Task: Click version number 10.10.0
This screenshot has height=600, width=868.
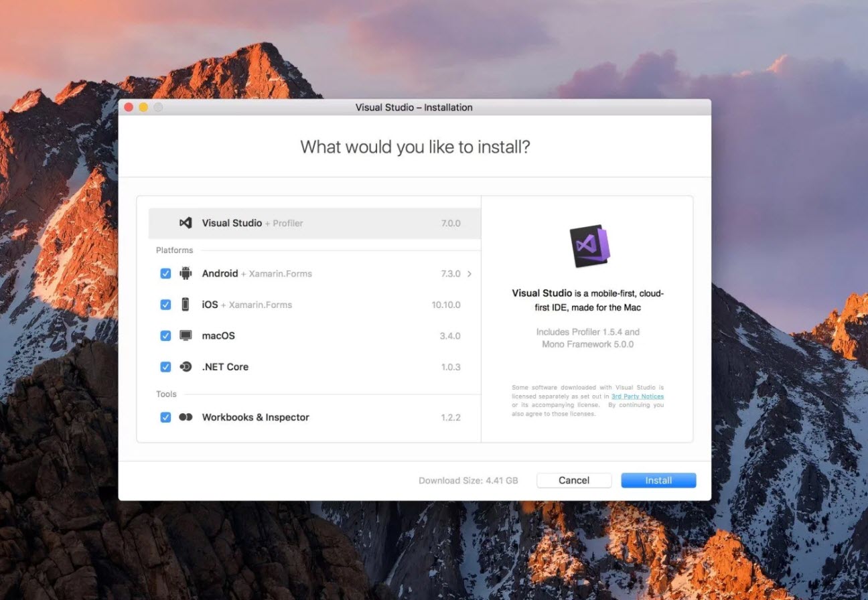Action: coord(446,305)
